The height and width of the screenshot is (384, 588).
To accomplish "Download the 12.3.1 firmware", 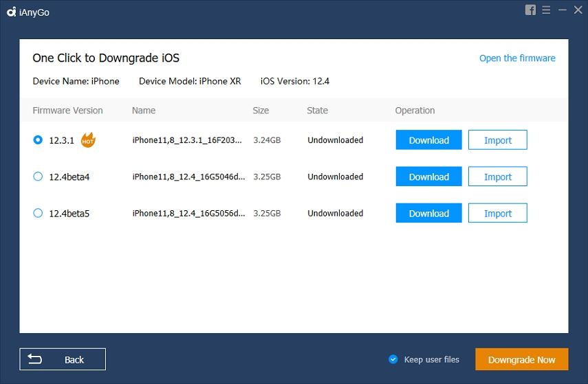I will pyautogui.click(x=428, y=139).
